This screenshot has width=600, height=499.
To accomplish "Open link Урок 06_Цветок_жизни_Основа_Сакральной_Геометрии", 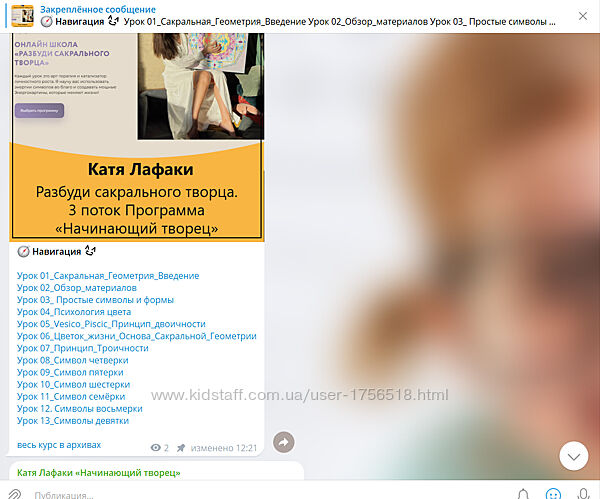I will point(136,337).
